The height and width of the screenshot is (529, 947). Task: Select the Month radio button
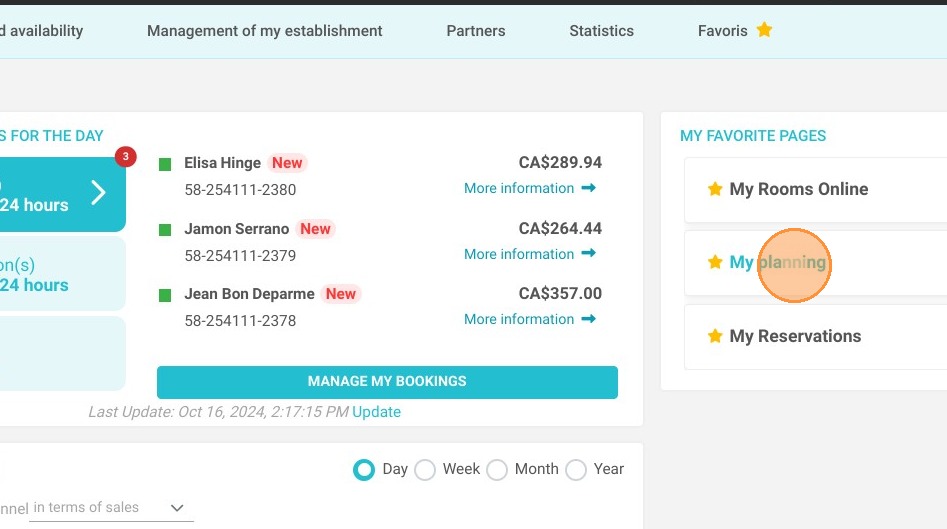pos(497,469)
